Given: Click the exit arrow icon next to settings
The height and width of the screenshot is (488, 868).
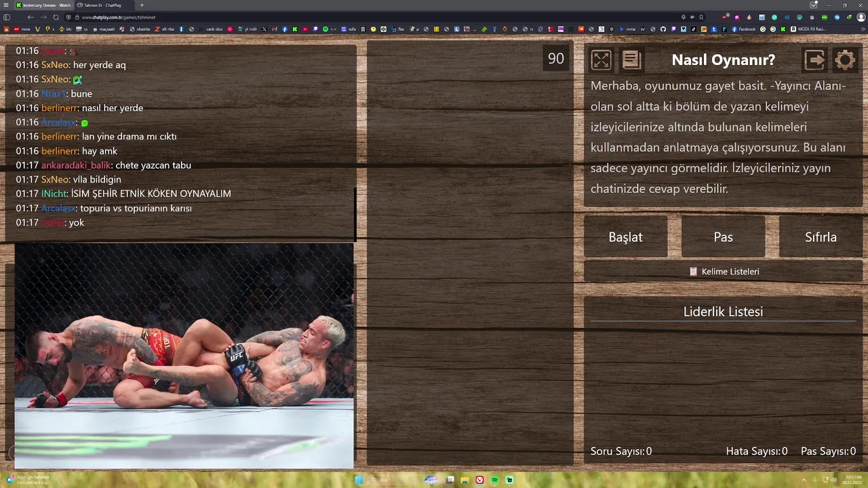Looking at the screenshot, I should pos(814,60).
